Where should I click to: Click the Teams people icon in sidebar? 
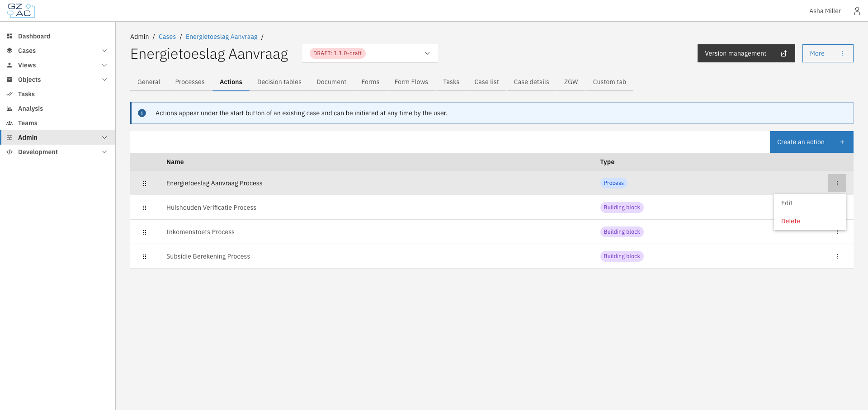tap(9, 123)
